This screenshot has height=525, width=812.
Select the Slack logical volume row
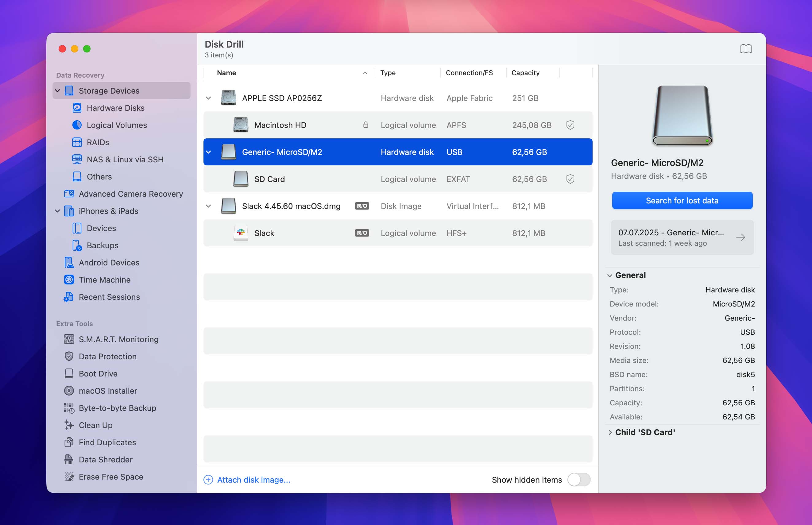[398, 233]
